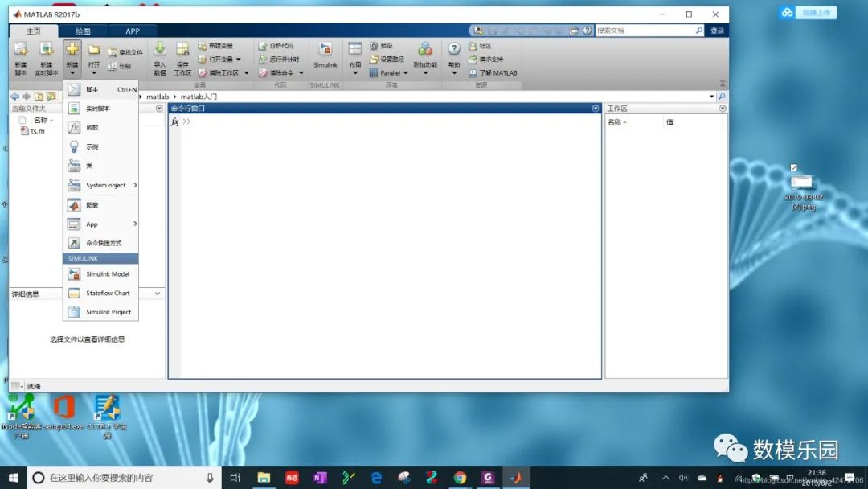Open System object submenu
This screenshot has width=868, height=489.
coord(100,185)
